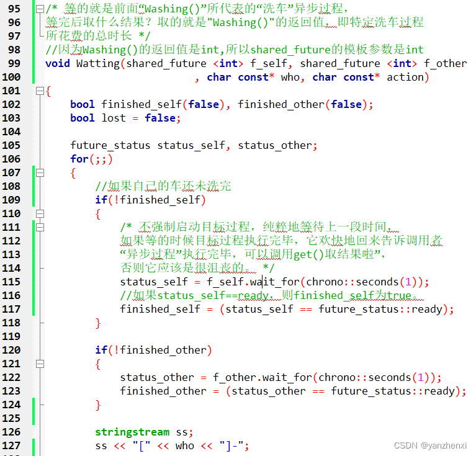Click if(!finished_other) condition on line 120
Screen dimensions: 476x456
pos(153,350)
